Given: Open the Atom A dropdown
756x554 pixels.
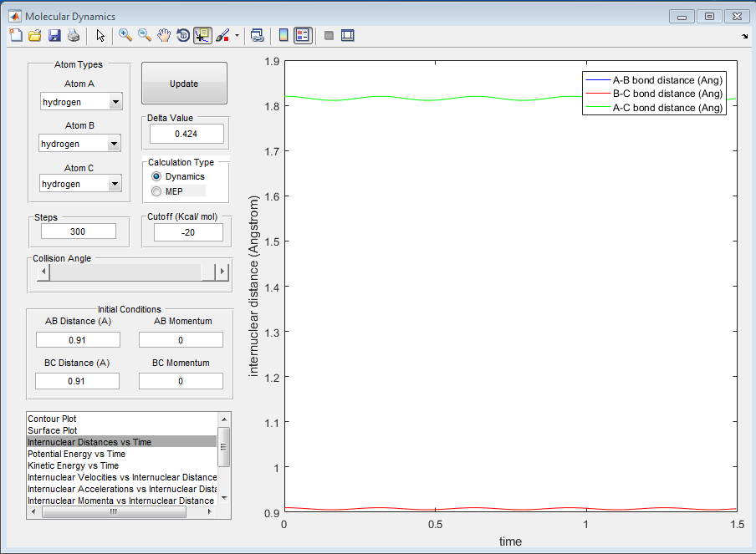Looking at the screenshot, I should [x=115, y=102].
